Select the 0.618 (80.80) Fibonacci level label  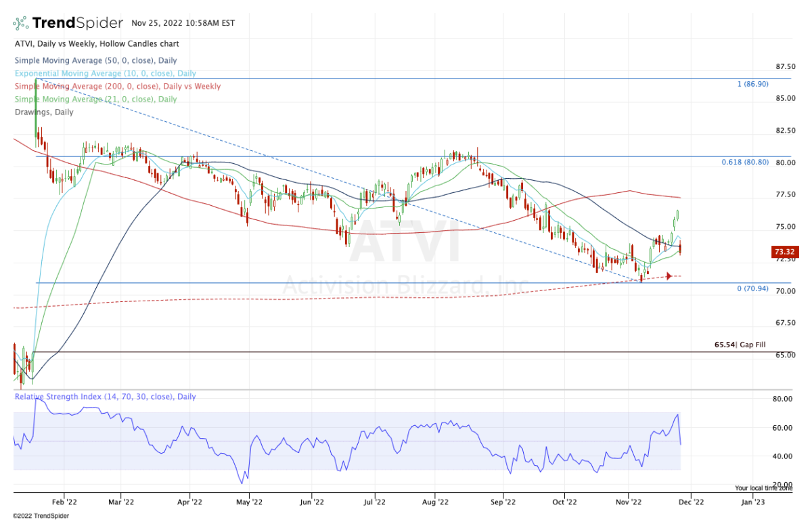[x=744, y=162]
